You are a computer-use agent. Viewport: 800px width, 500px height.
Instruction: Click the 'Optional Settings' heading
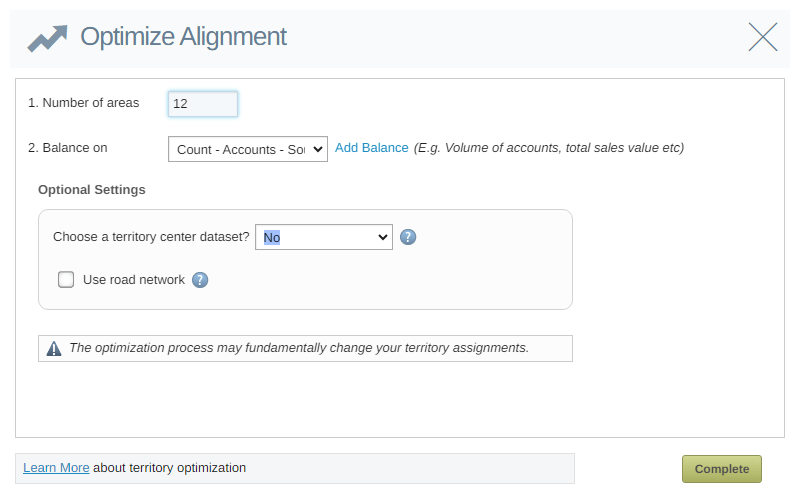[x=92, y=189]
